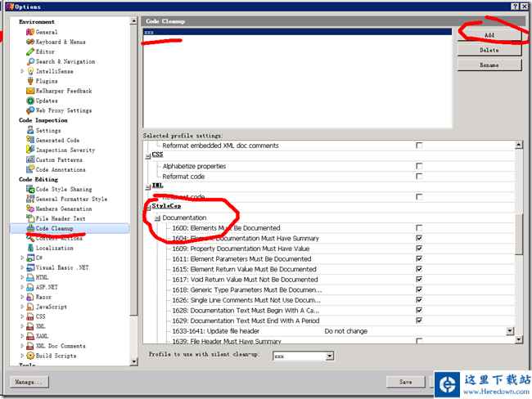Collapse the Documentation group under StyleCop
This screenshot has width=532, height=399.
[x=157, y=218]
